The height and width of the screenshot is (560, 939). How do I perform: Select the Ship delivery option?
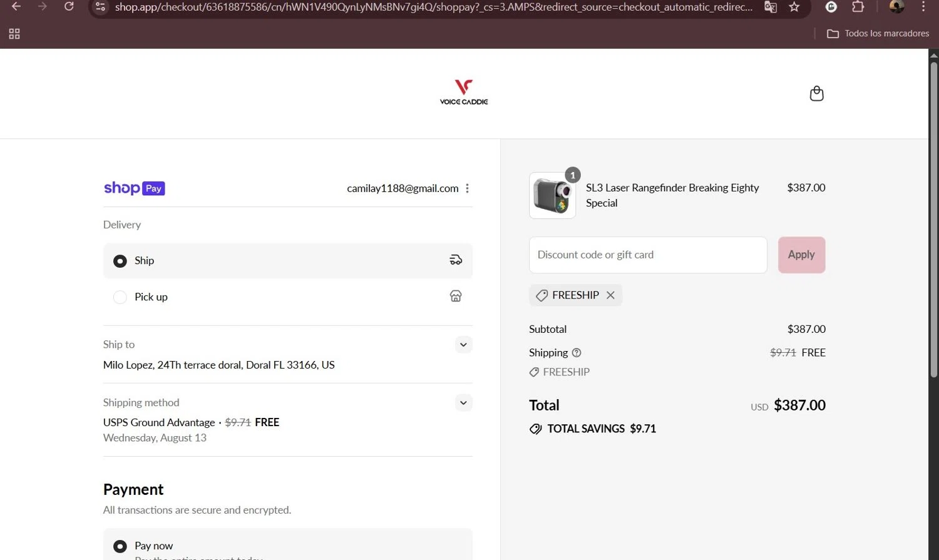pos(288,261)
